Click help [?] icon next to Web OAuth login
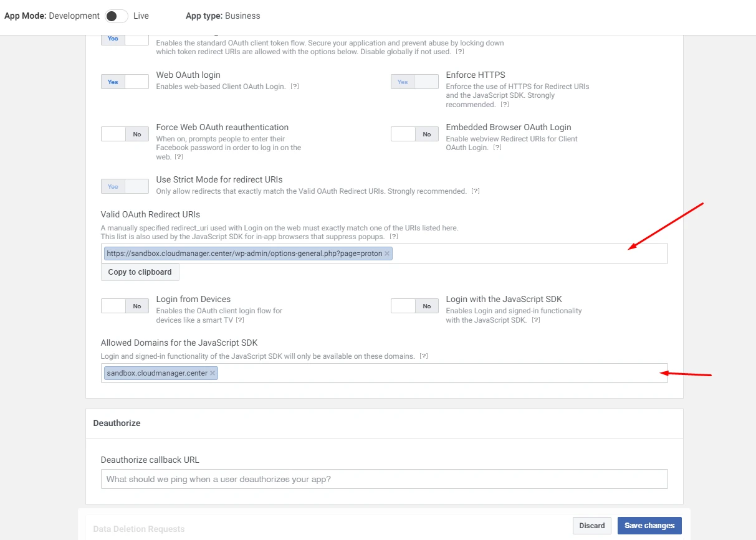This screenshot has width=756, height=540. [295, 87]
